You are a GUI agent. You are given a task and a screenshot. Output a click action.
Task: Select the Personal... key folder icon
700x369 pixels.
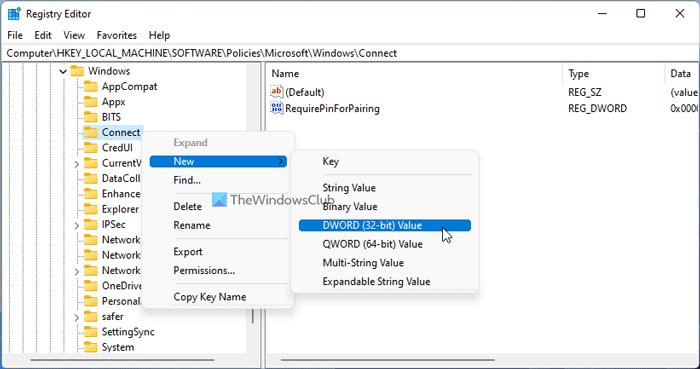tap(91, 301)
